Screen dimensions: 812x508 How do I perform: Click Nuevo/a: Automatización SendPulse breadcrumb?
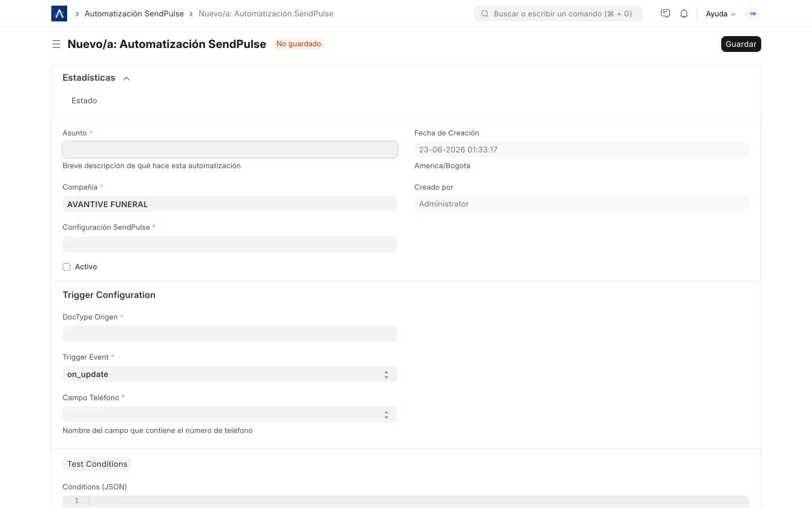pyautogui.click(x=266, y=14)
